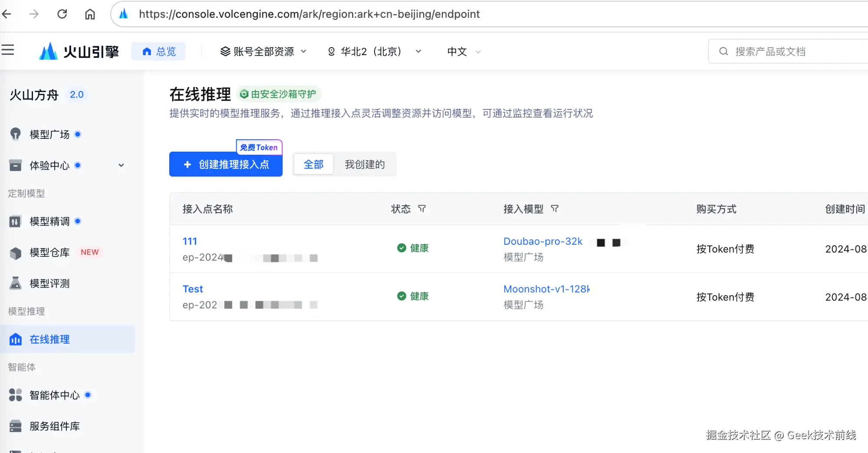Open 模型精调 in the sidebar

[49, 221]
